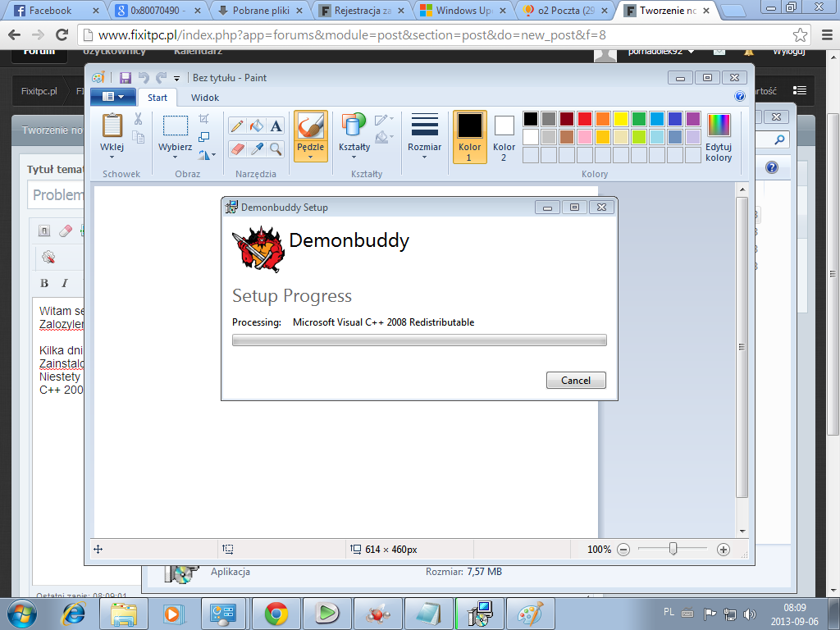Open the Paint application menu button
The image size is (840, 630).
click(113, 97)
